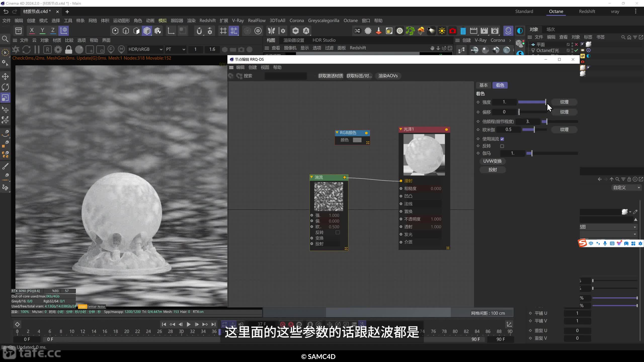Click the 渲染AOVs button
644x362 pixels.
388,76
